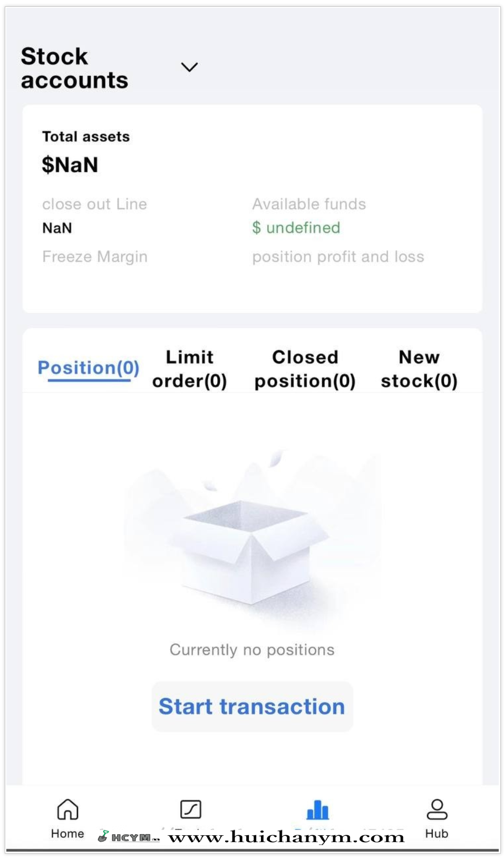Select the blue bar chart navigation icon

(x=317, y=810)
